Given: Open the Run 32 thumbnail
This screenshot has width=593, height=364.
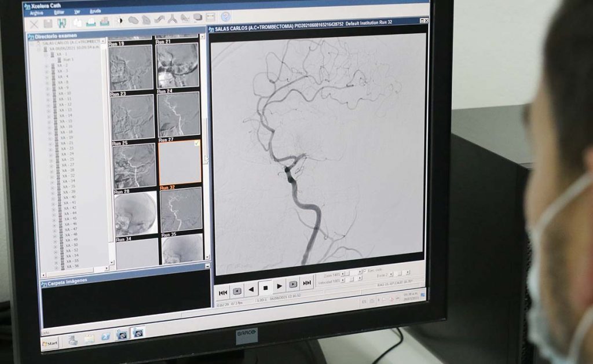Looking at the screenshot, I should tap(181, 210).
